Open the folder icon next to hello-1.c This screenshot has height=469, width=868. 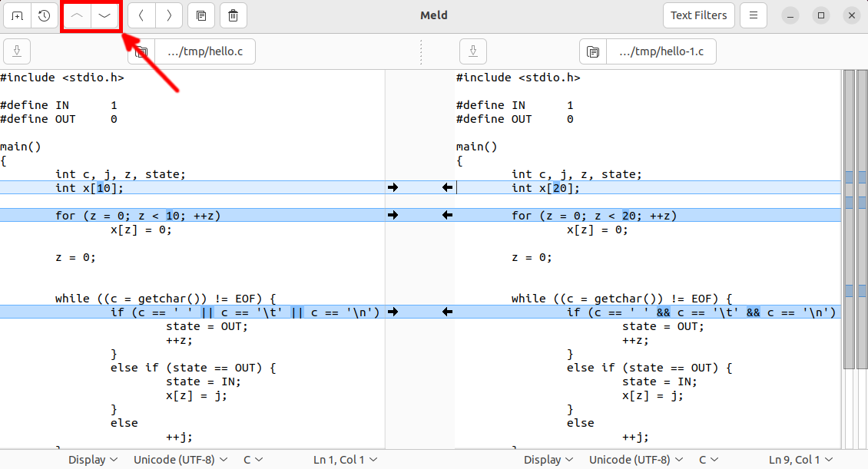(x=593, y=51)
